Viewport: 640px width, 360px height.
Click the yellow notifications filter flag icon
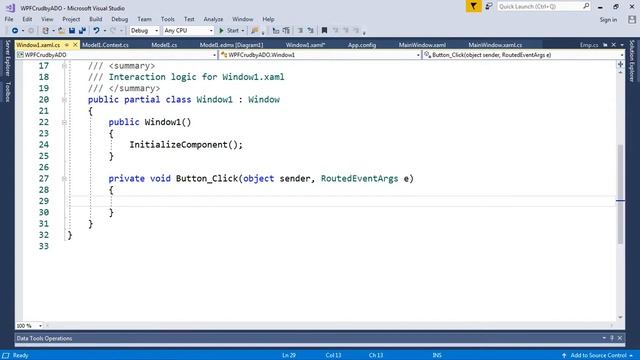pos(473,6)
